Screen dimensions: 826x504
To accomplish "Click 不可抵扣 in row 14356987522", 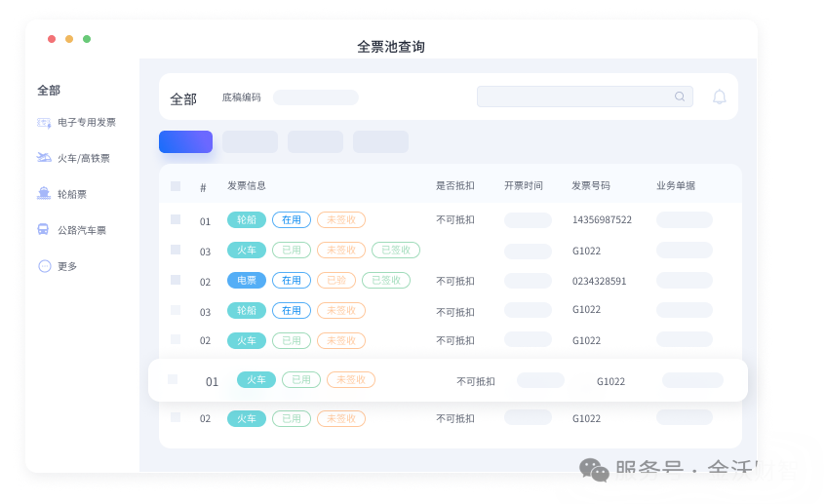I will 455,219.
